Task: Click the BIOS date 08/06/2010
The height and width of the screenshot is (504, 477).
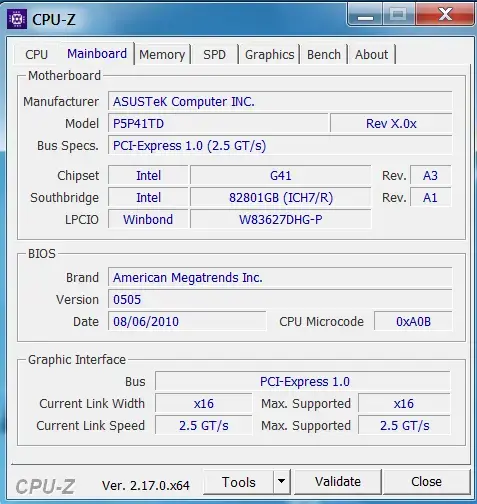Action: coord(187,321)
